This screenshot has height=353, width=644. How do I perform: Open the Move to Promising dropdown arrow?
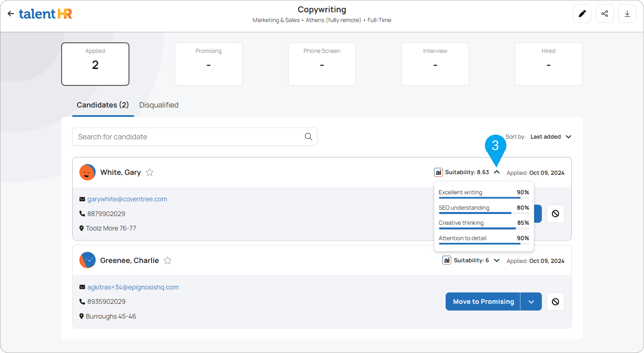531,302
